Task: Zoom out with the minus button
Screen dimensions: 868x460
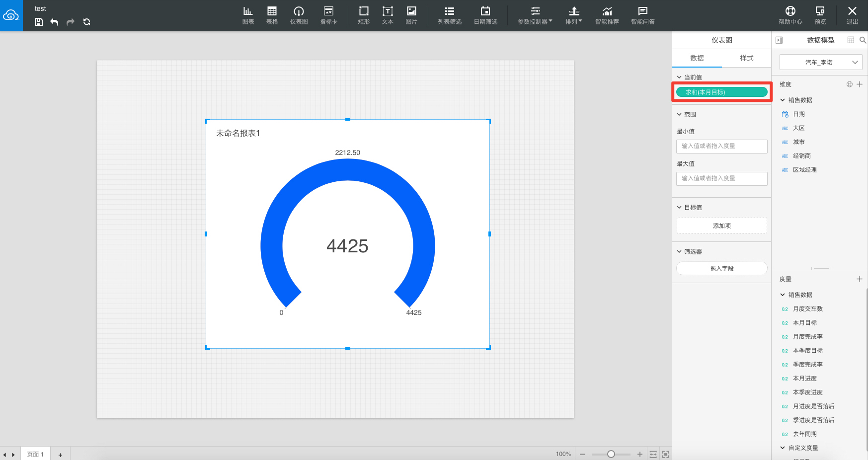Action: [x=582, y=454]
